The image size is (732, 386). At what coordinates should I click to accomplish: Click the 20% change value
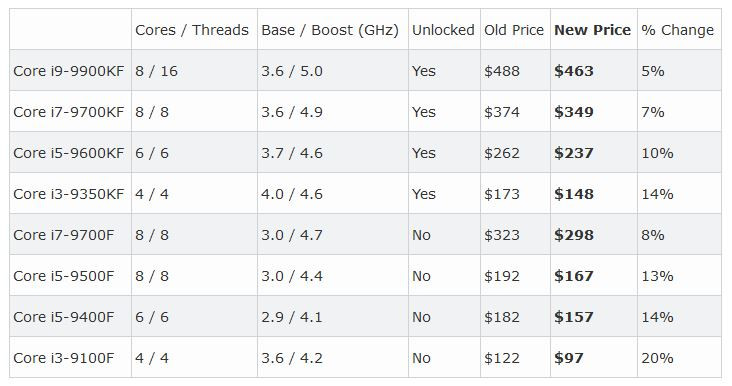657,358
